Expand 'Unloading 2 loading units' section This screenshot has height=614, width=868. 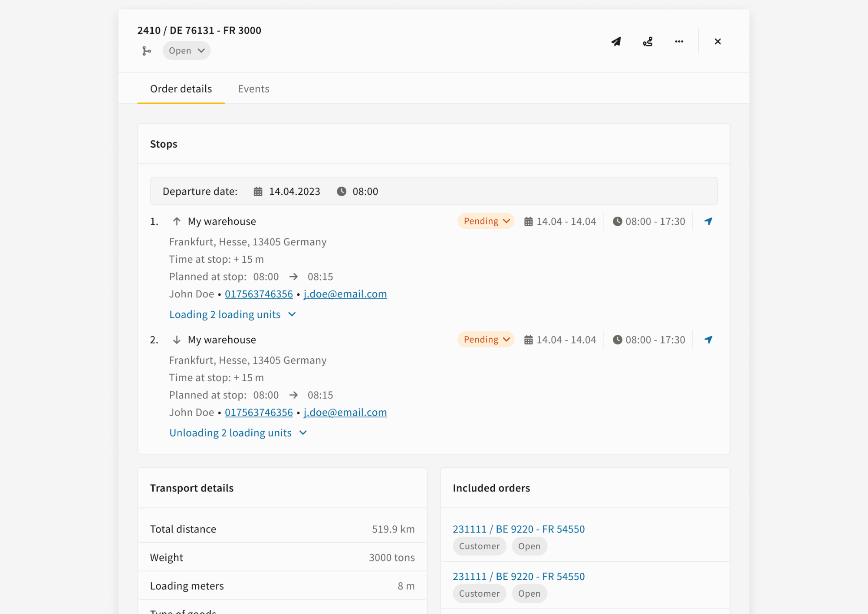[x=238, y=433]
